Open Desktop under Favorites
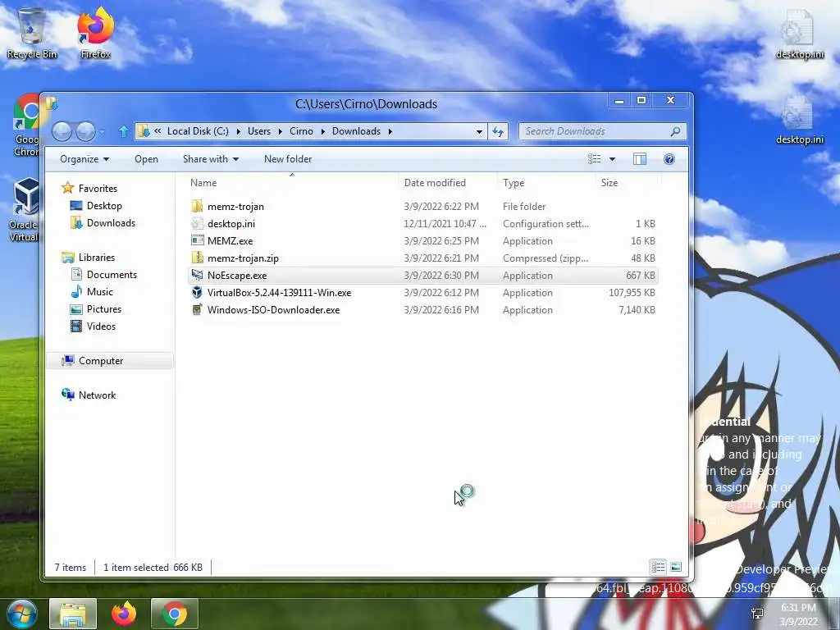Screen dimensions: 840x630 (104, 206)
